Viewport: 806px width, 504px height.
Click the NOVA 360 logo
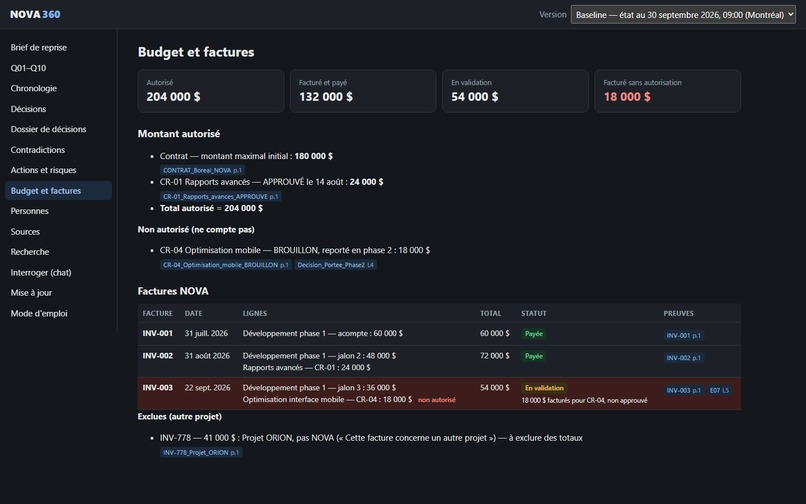(35, 14)
